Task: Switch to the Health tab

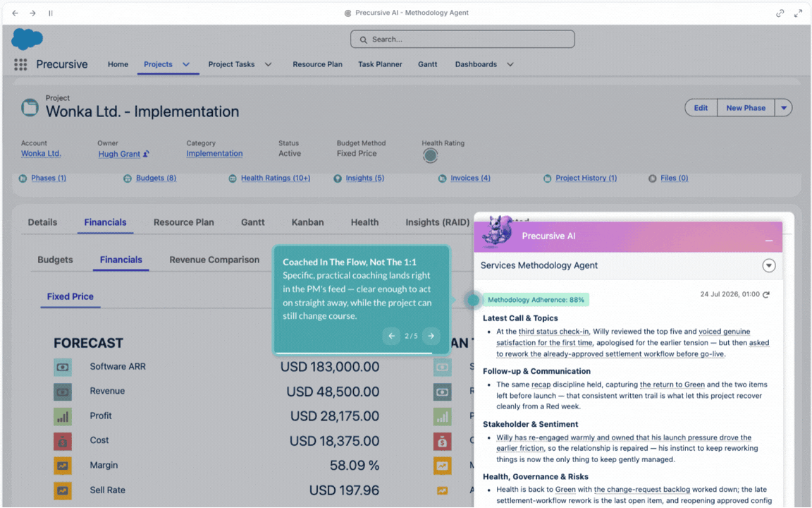Action: (364, 222)
